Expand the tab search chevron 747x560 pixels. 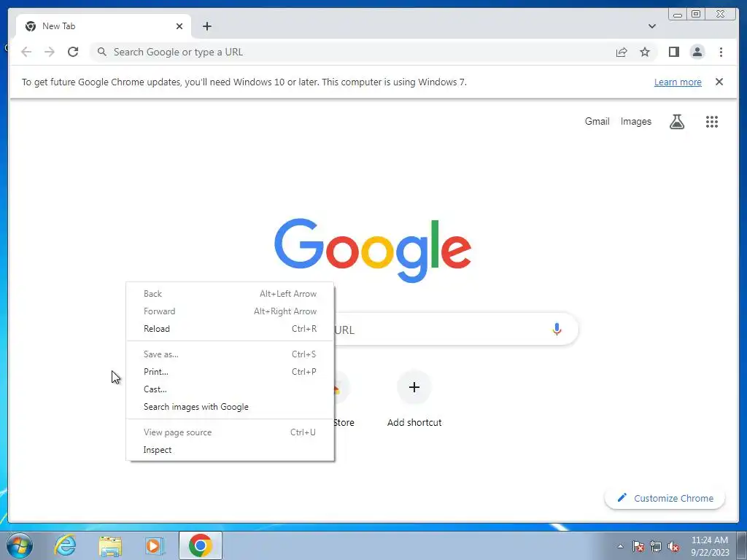click(x=651, y=26)
